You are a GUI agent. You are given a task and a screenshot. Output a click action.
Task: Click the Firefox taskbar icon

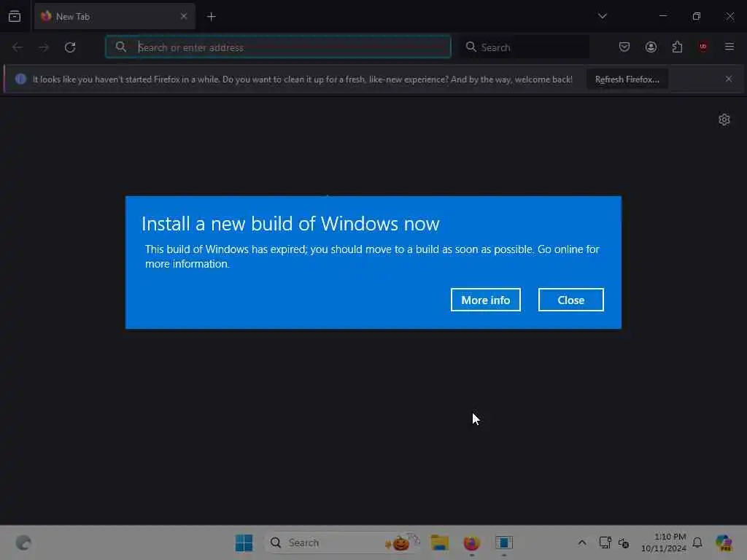pyautogui.click(x=472, y=542)
